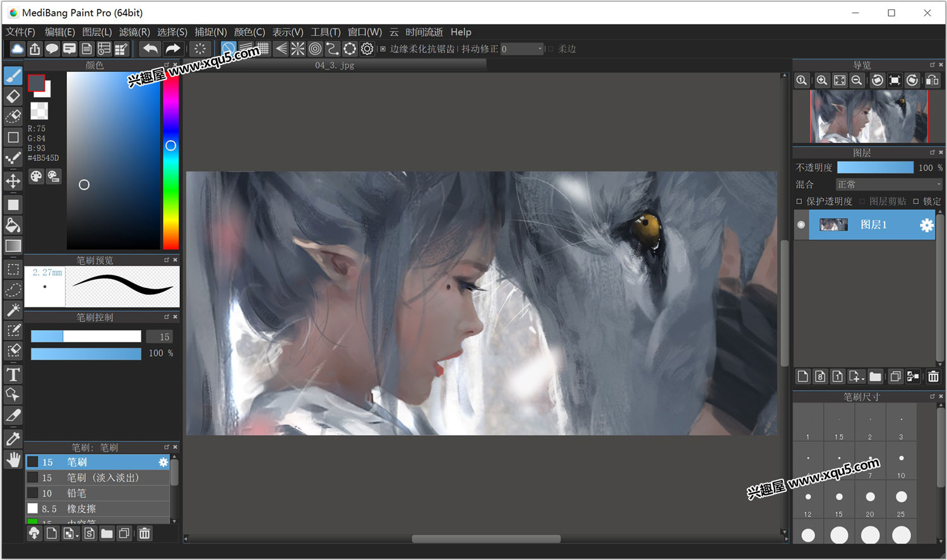This screenshot has height=560, width=947.
Task: Adjust the brush size slider
Action: (86, 337)
